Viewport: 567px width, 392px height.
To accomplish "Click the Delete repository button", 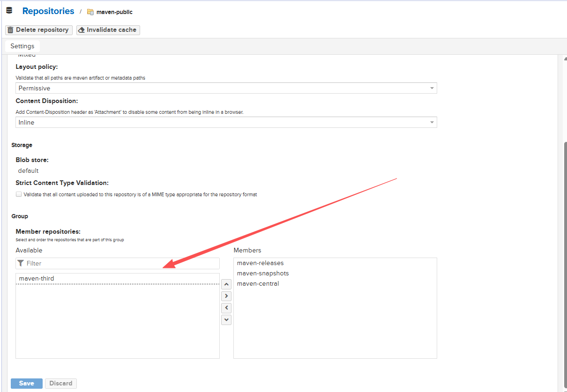I will pyautogui.click(x=39, y=30).
